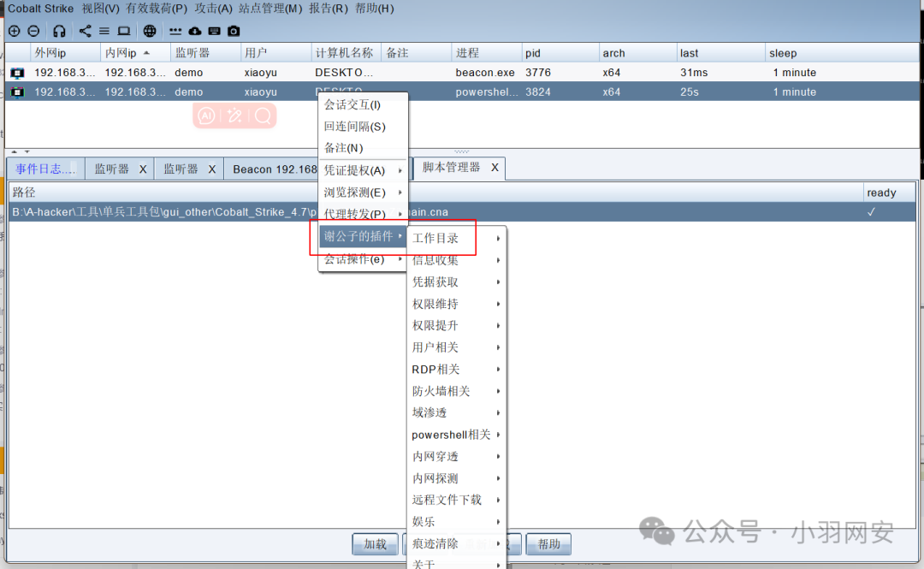Click the connect to team server plus icon
Image resolution: width=924 pixels, height=569 pixels.
coord(15,32)
